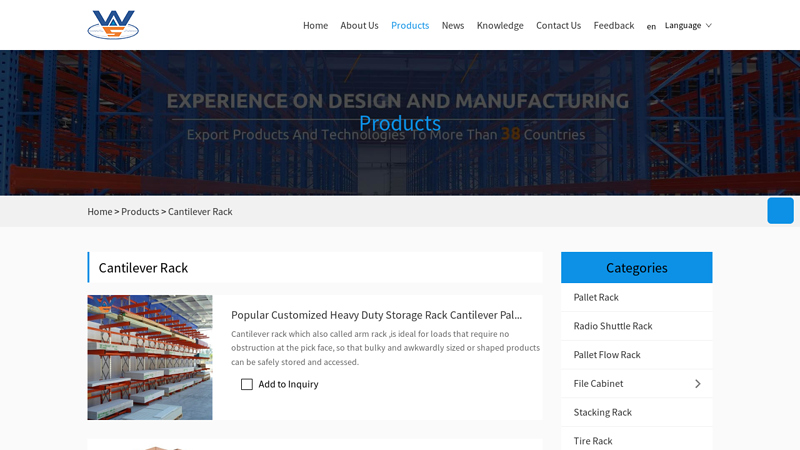Click the blue Products banner title
Viewport: 800px width, 450px height.
(399, 123)
